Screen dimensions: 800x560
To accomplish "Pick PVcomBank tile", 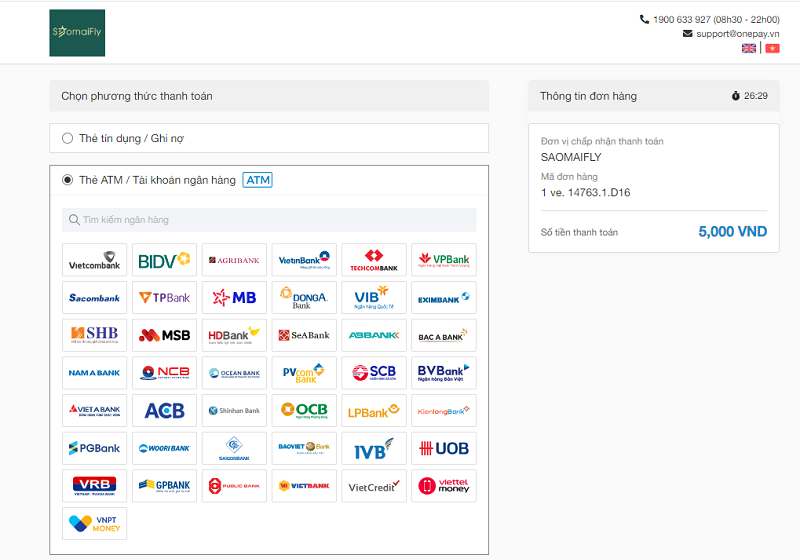I will pos(304,373).
